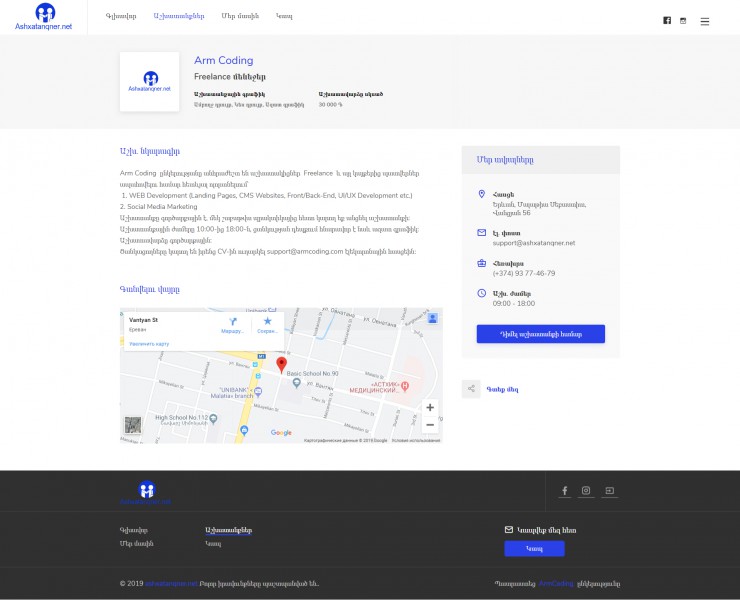Click the footer login arrow icon
Viewport: 740px width, 600px height.
pos(609,491)
